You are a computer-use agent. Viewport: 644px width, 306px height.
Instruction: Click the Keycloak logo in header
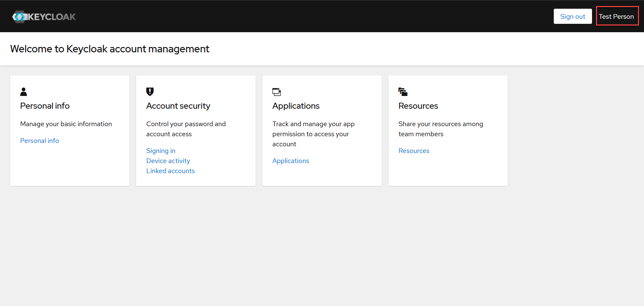44,16
